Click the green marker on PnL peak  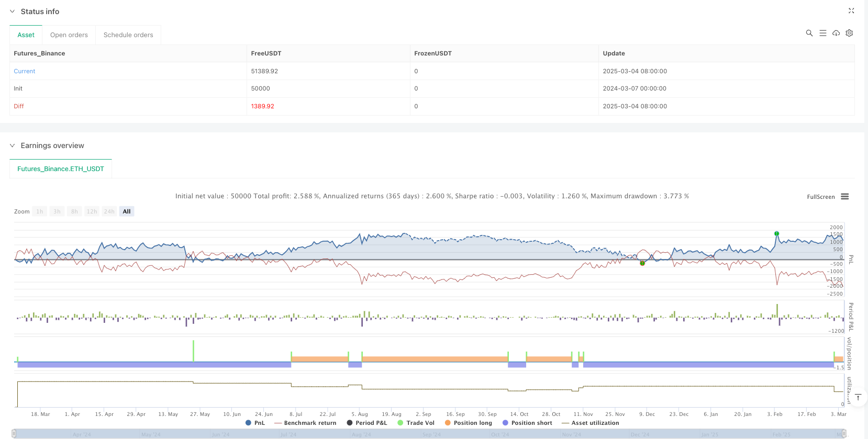pos(776,234)
